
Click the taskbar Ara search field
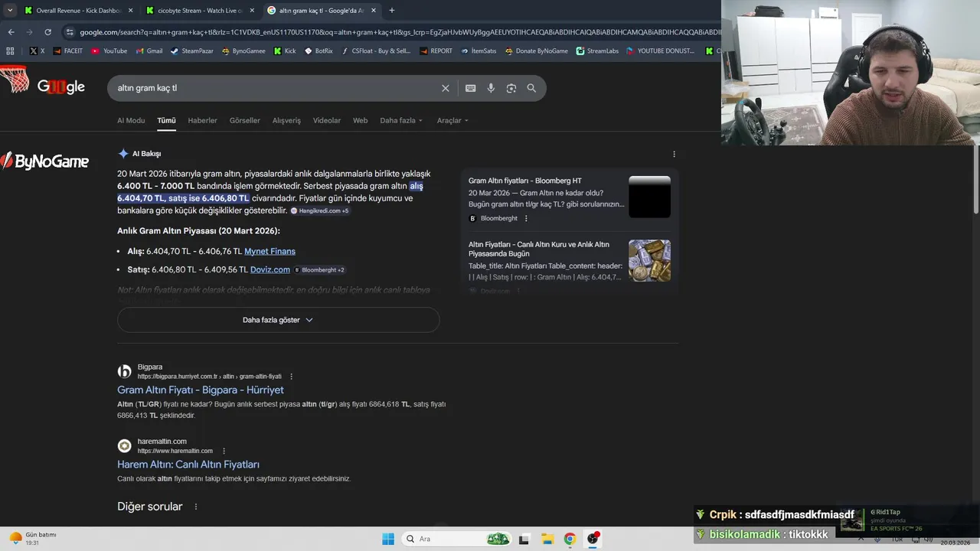[x=458, y=539]
